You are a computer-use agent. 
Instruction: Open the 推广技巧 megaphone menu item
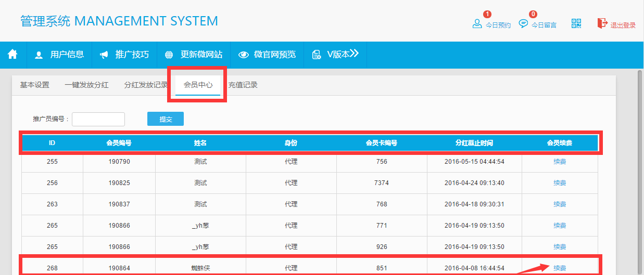click(x=124, y=55)
